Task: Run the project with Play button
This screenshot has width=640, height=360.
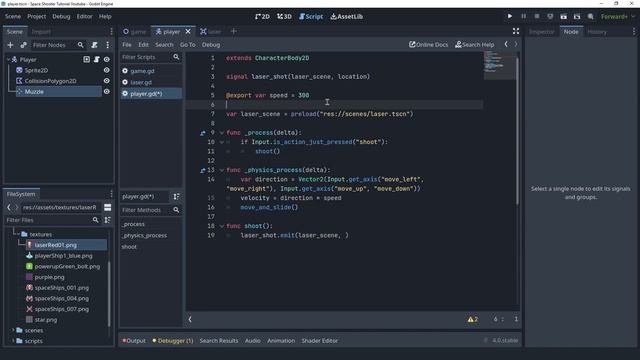Action: pos(510,16)
